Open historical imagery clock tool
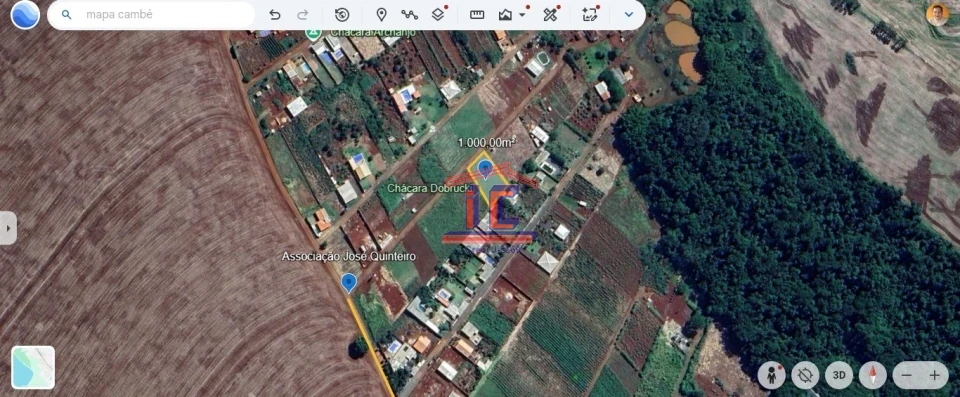Viewport: 960px width, 397px height. click(x=342, y=15)
